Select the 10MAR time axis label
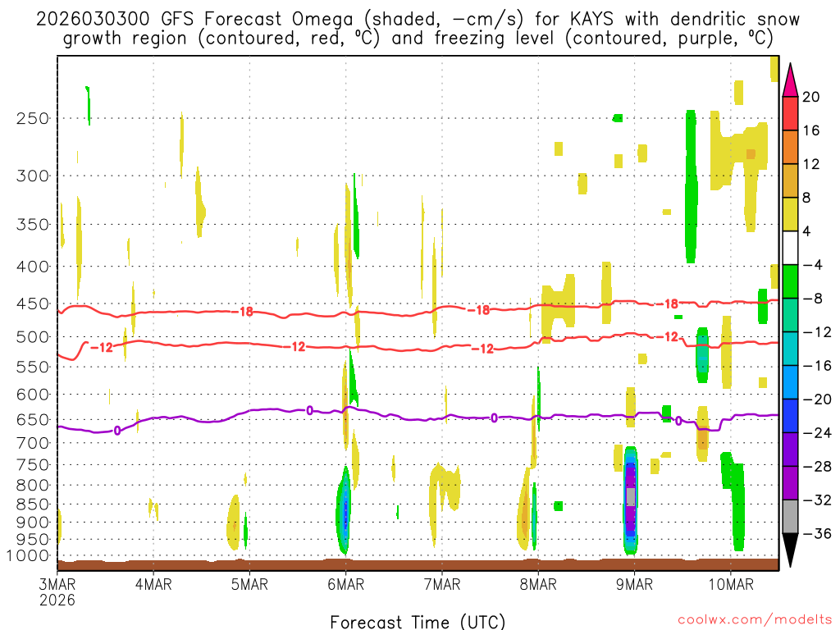Screen dimensions: 840x630 [x=730, y=584]
